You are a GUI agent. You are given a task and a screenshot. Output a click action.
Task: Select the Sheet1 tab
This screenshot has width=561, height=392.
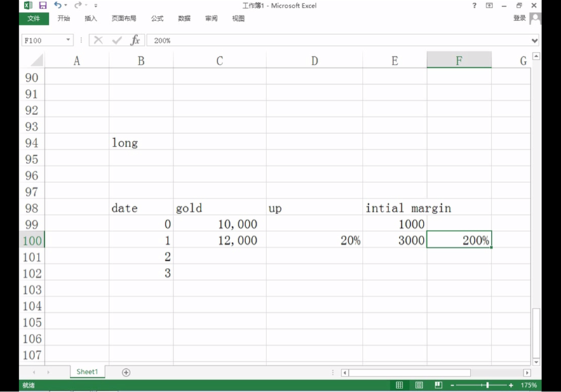point(87,372)
